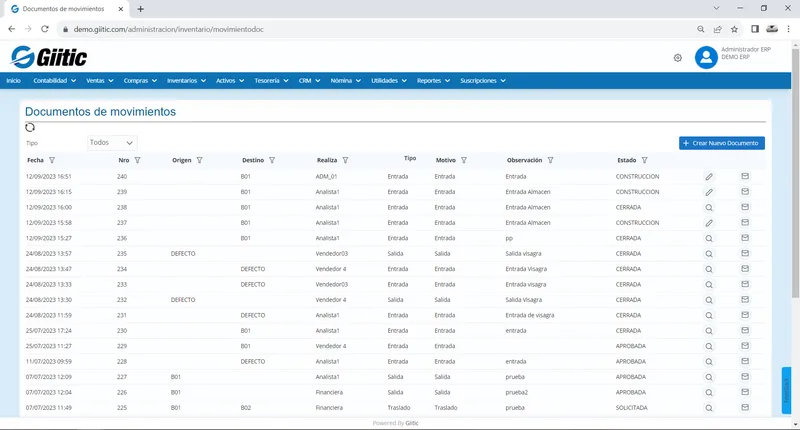Image resolution: width=800 pixels, height=430 pixels.
Task: Click the page vertical scrollbar
Action: coord(795,173)
